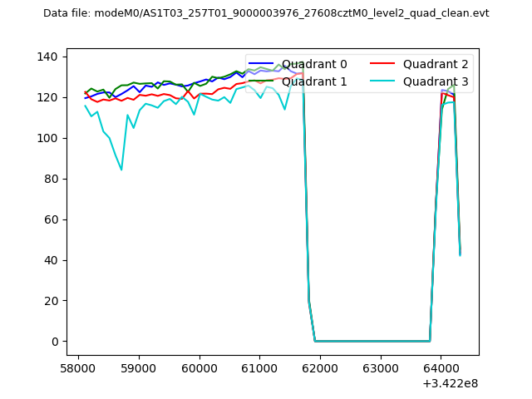Screen dimensions: 532x399
Task: Click the flat zero segment of the curves
Action: pyautogui.click(x=372, y=341)
